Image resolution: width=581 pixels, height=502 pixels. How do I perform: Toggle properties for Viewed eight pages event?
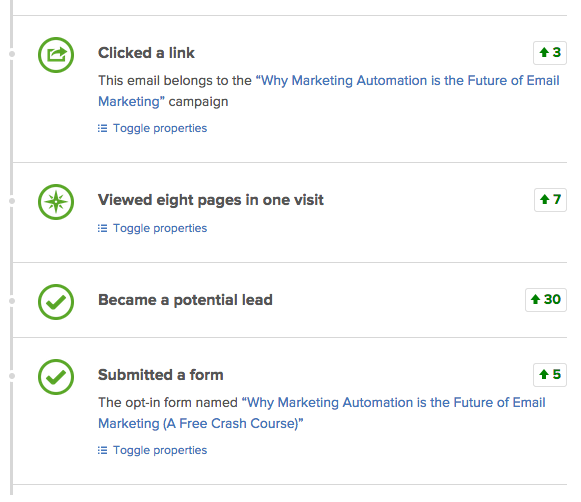[x=160, y=228]
